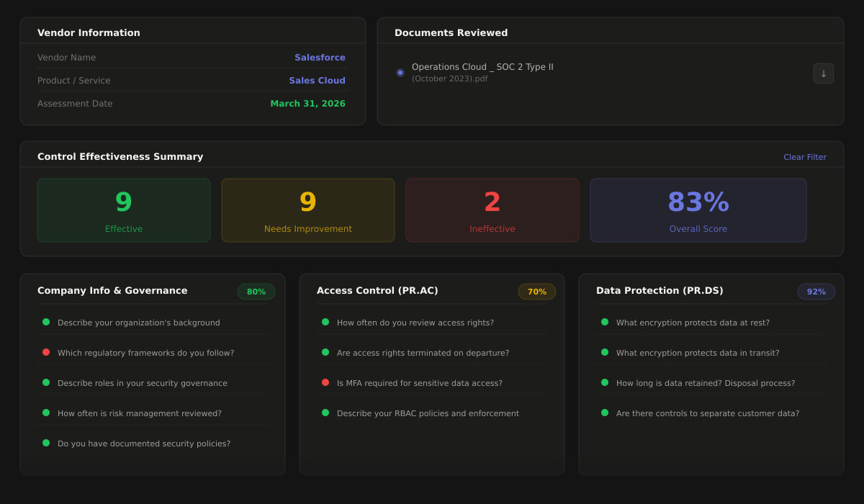The width and height of the screenshot is (864, 504).
Task: Click green status dot for documented security policies
Action: 46,443
